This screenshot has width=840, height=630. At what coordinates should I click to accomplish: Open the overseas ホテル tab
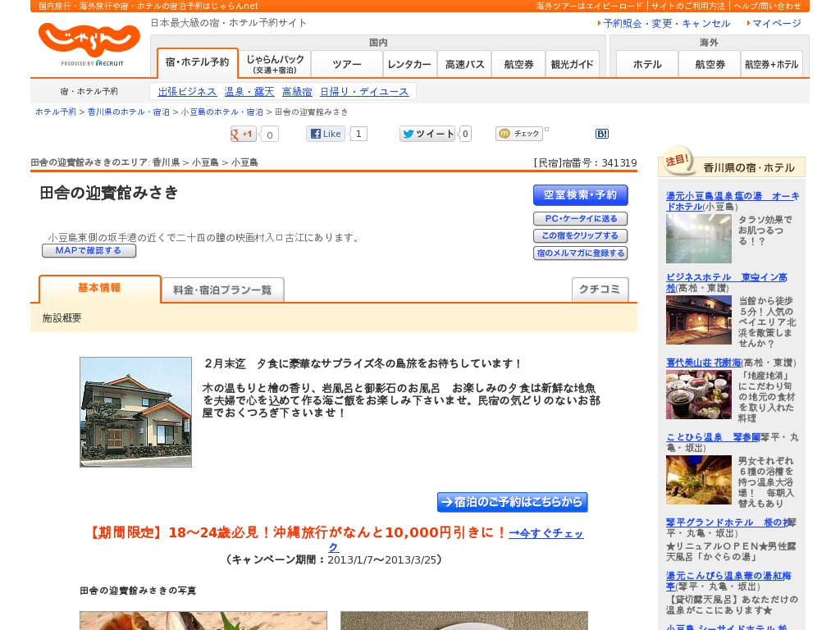point(647,64)
